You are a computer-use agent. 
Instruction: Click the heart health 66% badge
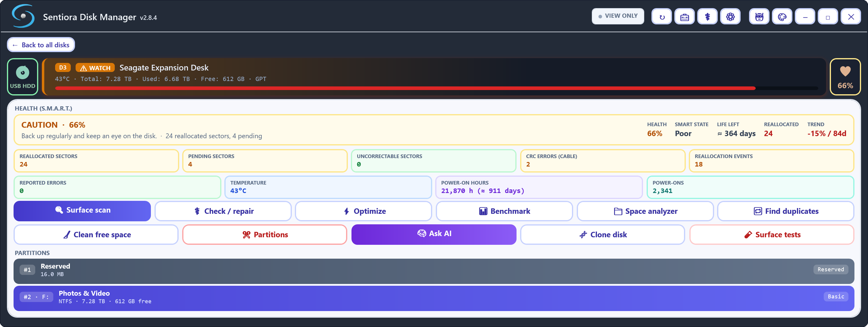pyautogui.click(x=845, y=77)
